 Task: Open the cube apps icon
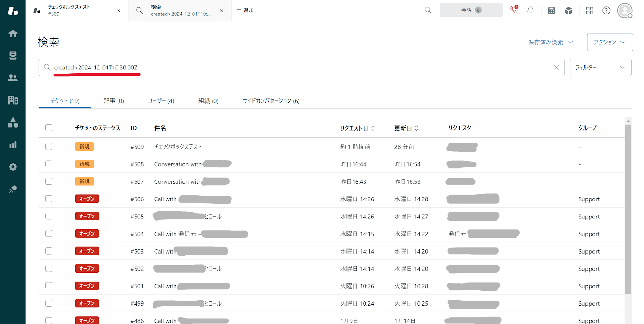pos(569,10)
